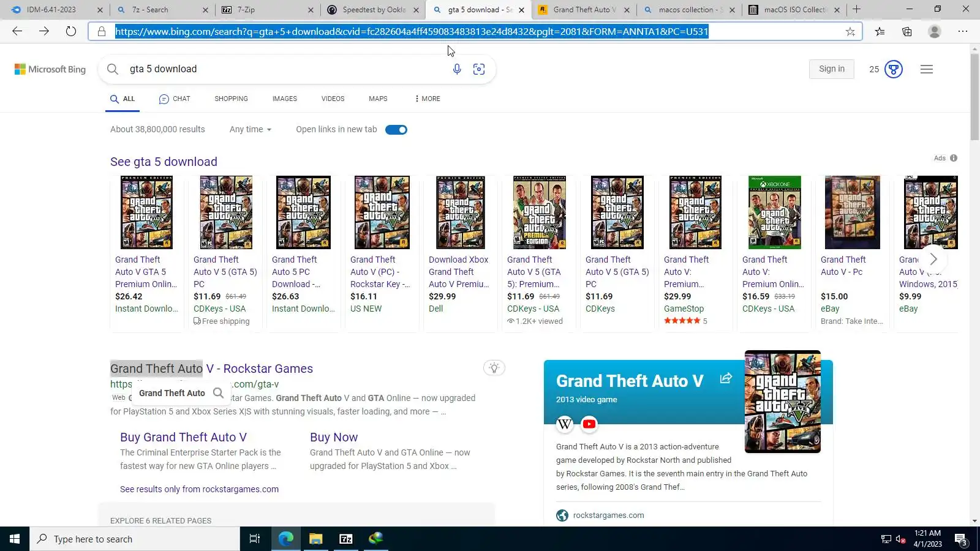Viewport: 980px width, 551px height.
Task: Open the IMAGES search tab
Action: (285, 99)
